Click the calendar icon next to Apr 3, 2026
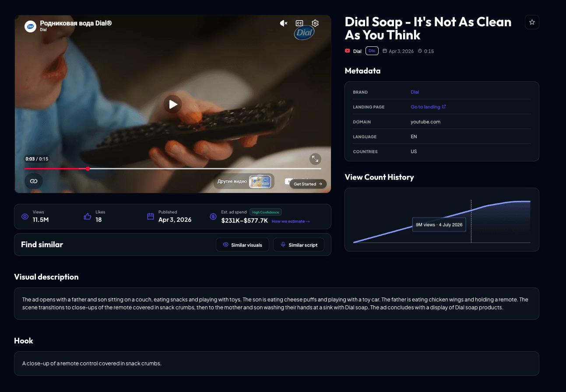 [x=385, y=51]
